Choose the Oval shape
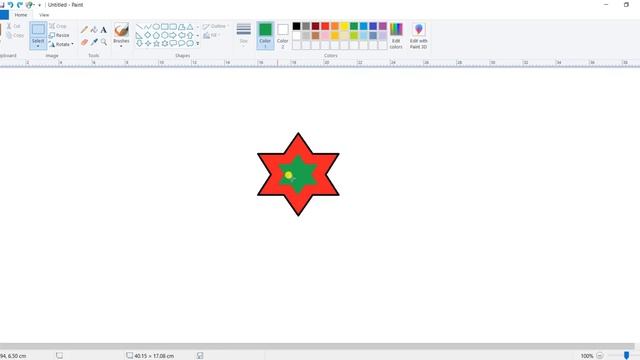This screenshot has height=360, width=640. (x=156, y=27)
